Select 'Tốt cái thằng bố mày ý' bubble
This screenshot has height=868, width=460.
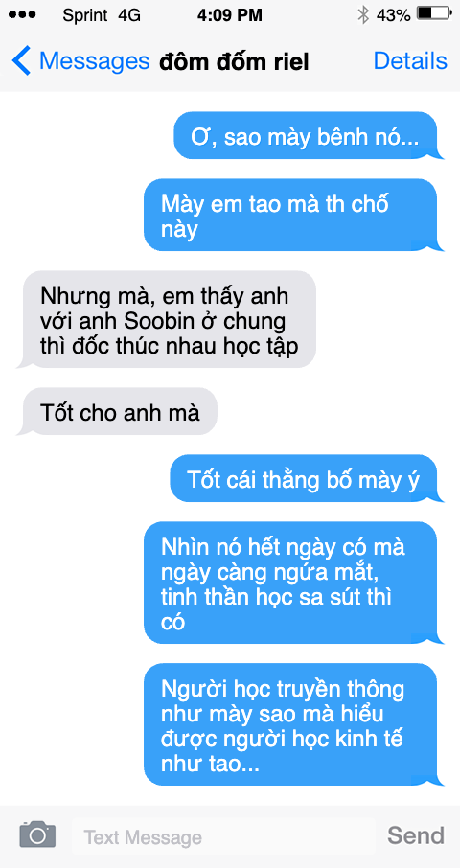point(304,478)
